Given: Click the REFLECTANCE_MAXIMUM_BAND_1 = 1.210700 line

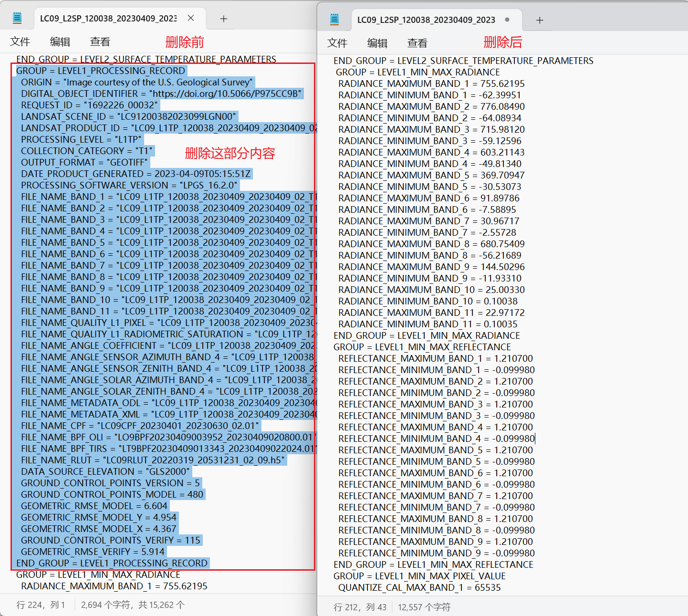Looking at the screenshot, I should click(x=436, y=358).
